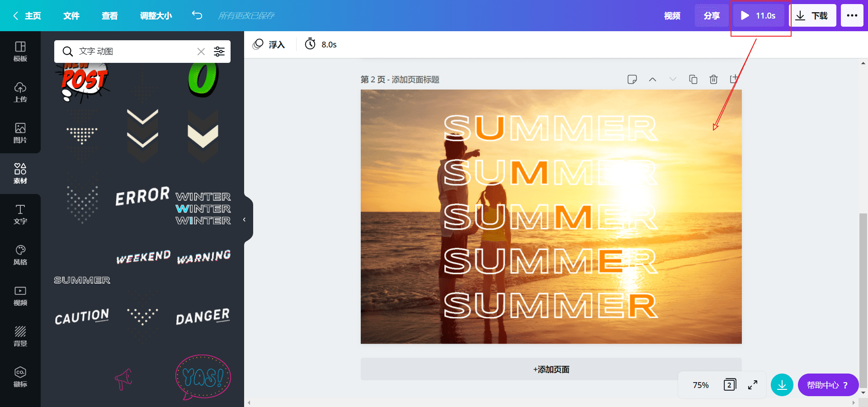
Task: Select the small dotted chevron element
Action: [x=142, y=316]
